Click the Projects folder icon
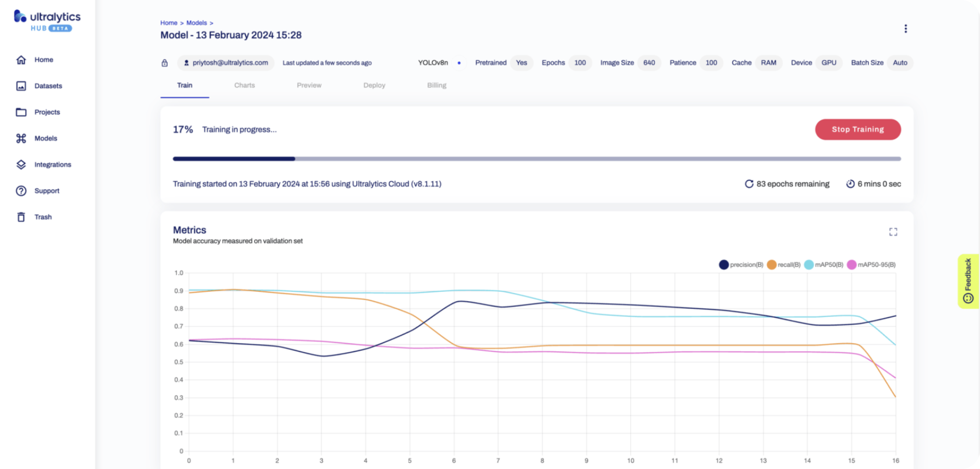Image resolution: width=980 pixels, height=469 pixels. [21, 112]
